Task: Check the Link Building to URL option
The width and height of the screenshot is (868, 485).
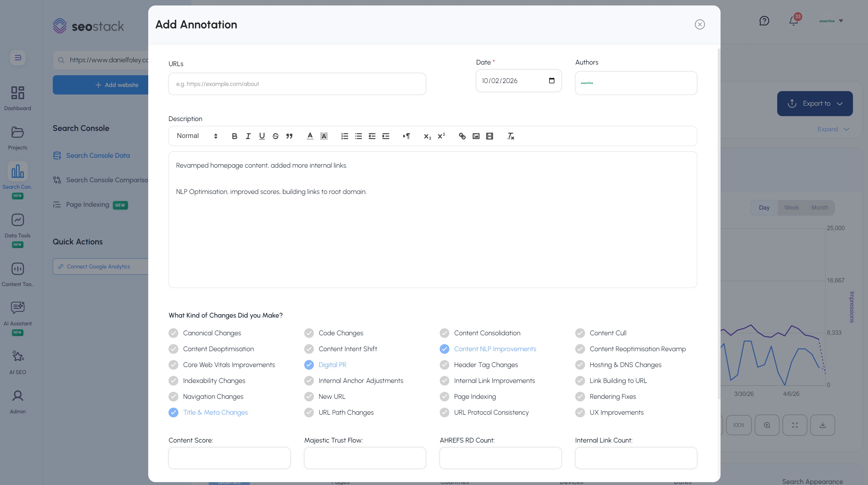Action: 580,380
